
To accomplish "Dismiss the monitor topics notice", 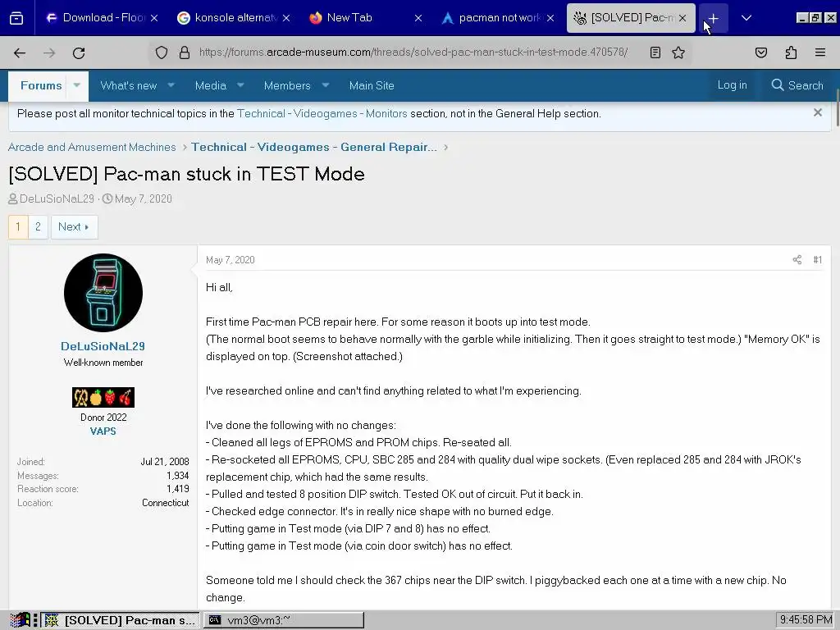I will tap(818, 112).
